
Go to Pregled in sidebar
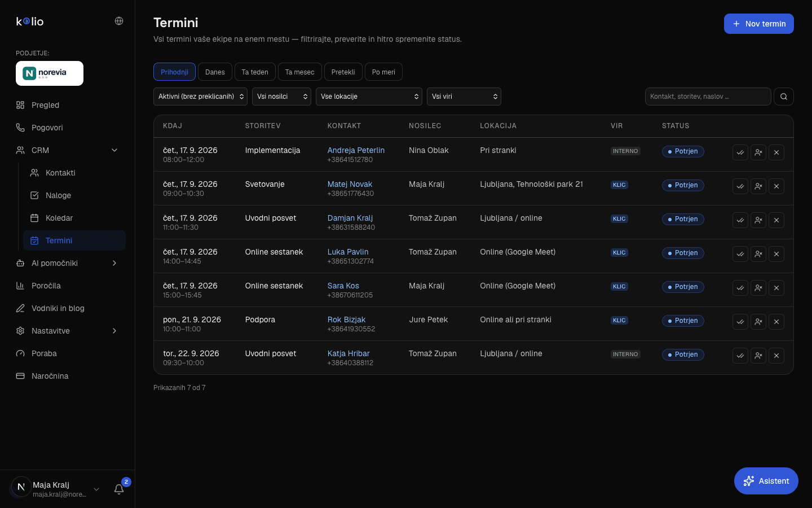click(x=68, y=105)
